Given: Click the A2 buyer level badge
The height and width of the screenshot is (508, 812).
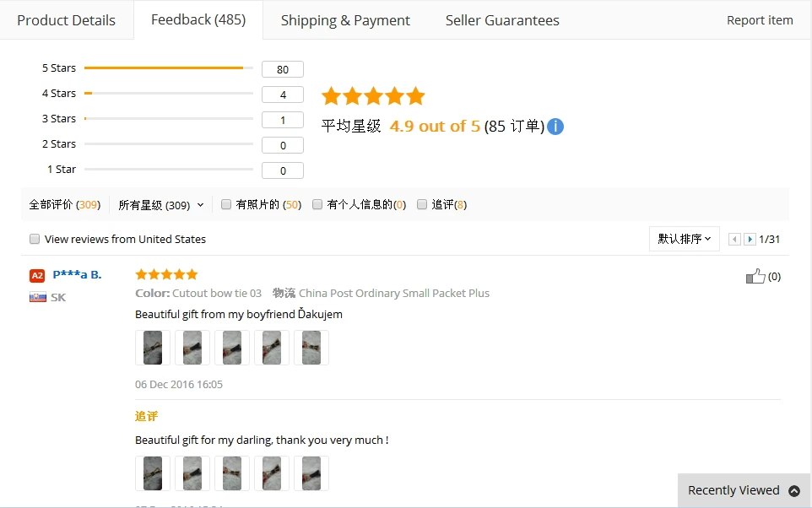Looking at the screenshot, I should coord(37,275).
